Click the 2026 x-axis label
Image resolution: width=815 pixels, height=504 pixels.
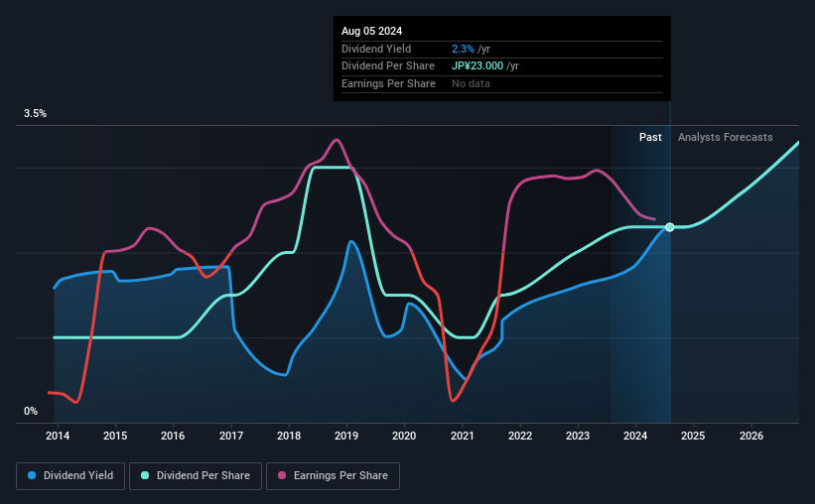click(x=751, y=436)
